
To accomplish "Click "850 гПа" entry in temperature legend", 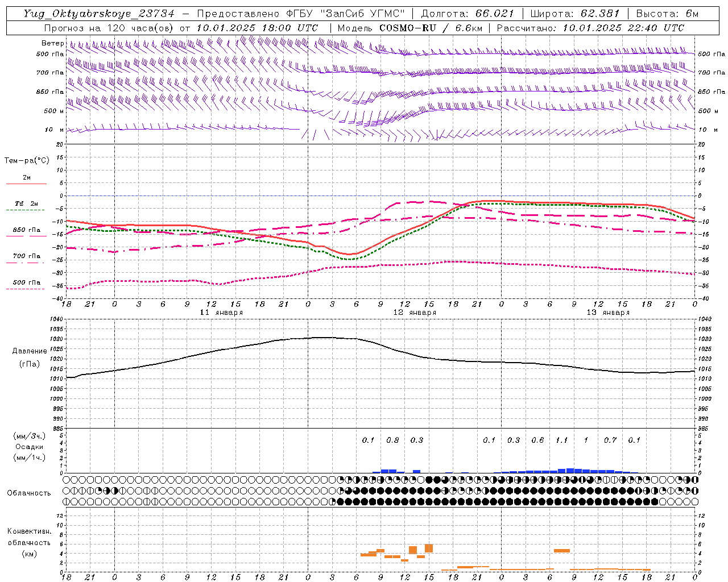I will 26,230.
